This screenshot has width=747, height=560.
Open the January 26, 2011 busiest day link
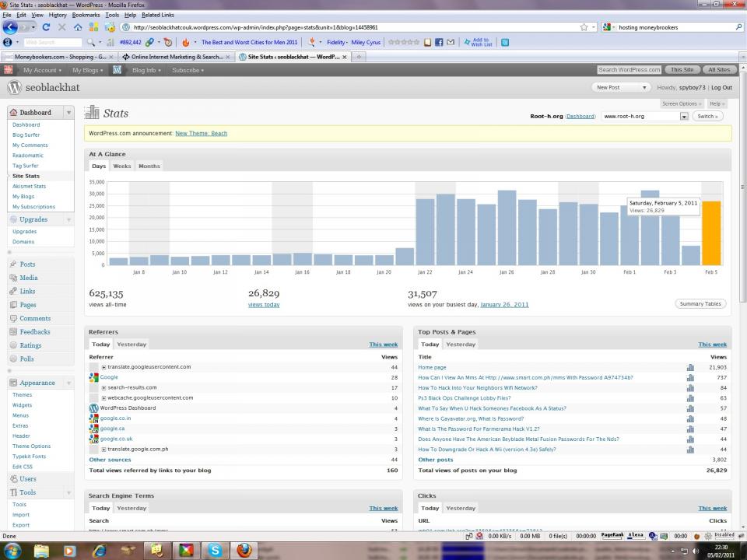click(x=504, y=305)
